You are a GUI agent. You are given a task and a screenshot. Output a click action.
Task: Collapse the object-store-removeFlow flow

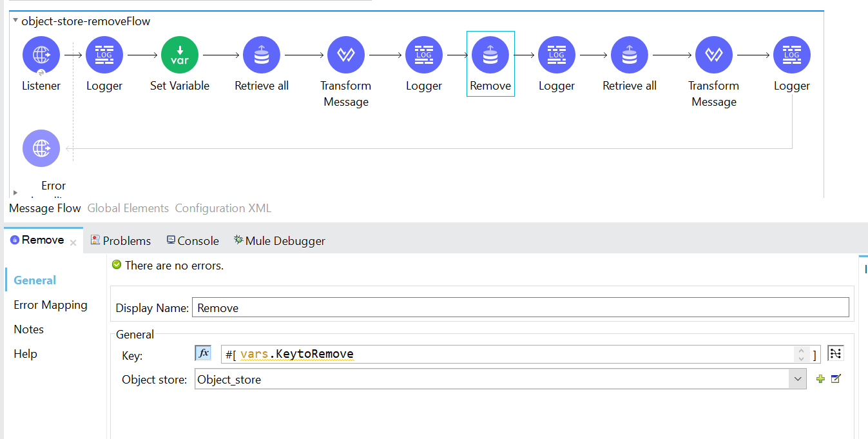(15, 21)
